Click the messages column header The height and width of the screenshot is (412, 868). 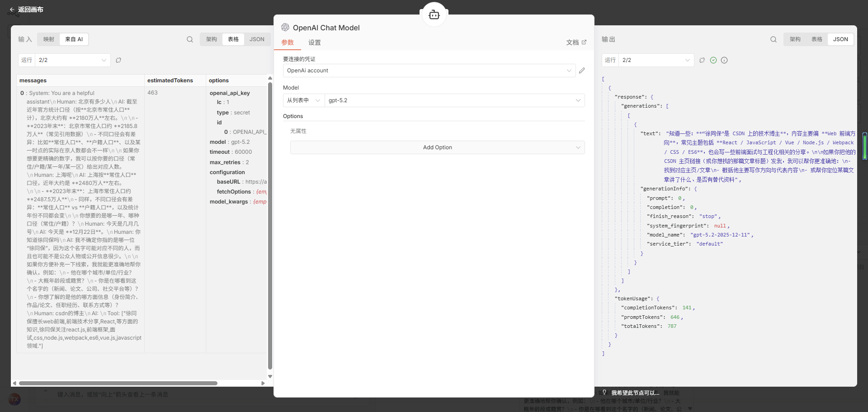pyautogui.click(x=81, y=81)
